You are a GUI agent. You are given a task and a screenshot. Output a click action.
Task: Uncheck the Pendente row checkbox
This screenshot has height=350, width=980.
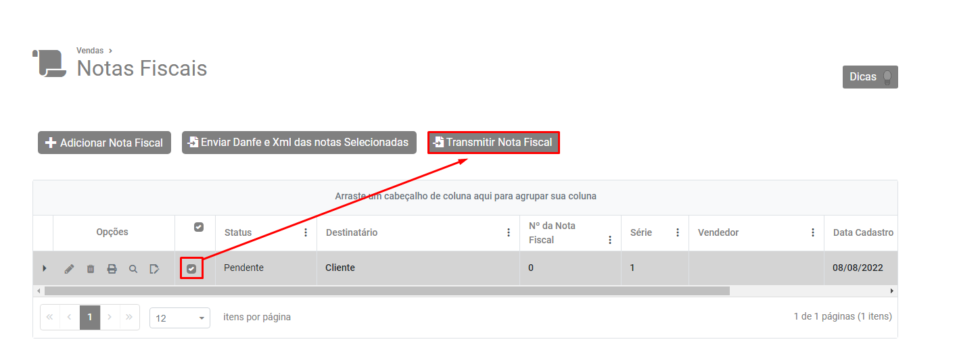[x=191, y=269]
